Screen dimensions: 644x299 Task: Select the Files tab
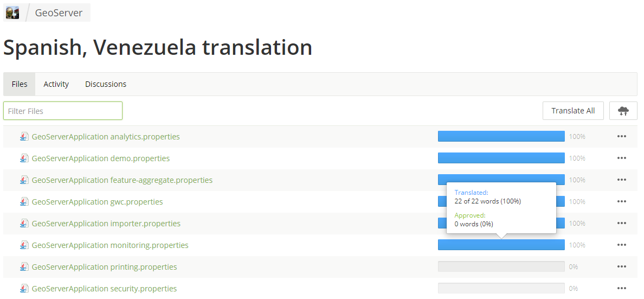pos(20,84)
